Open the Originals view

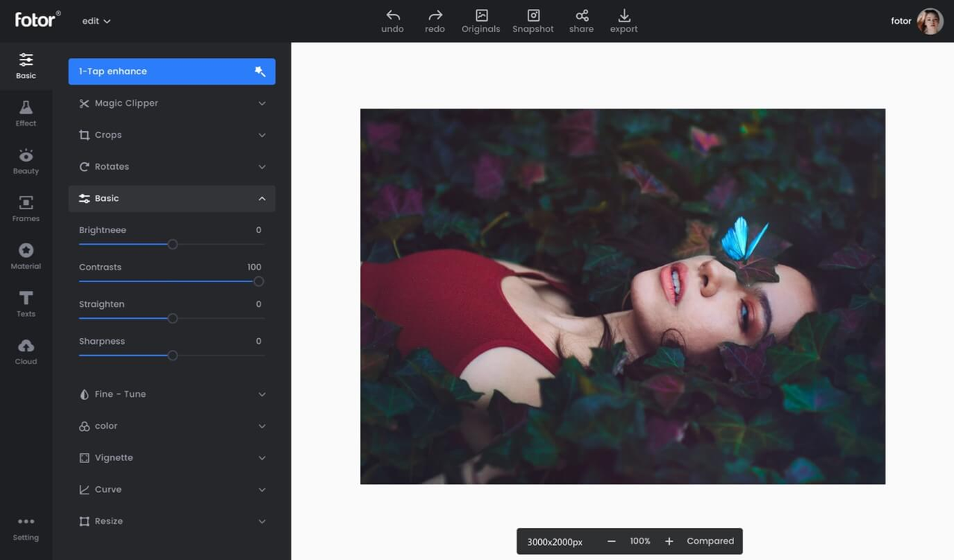pos(480,20)
